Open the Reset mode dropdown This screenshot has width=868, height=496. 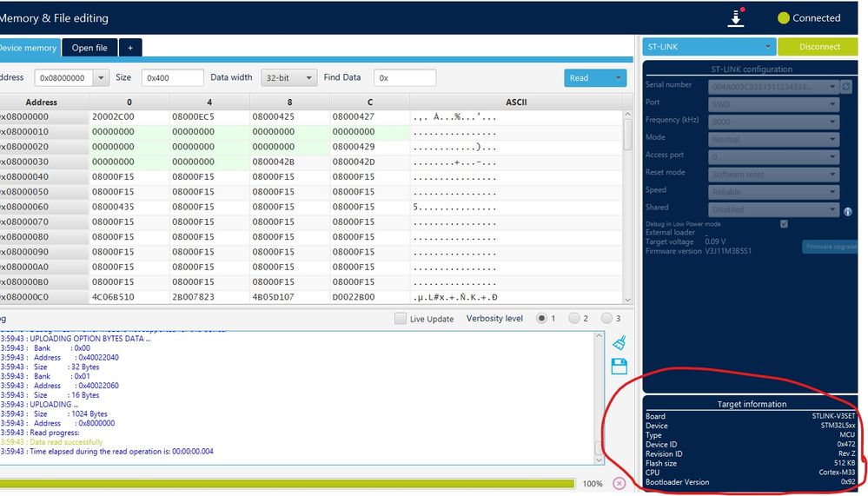773,175
